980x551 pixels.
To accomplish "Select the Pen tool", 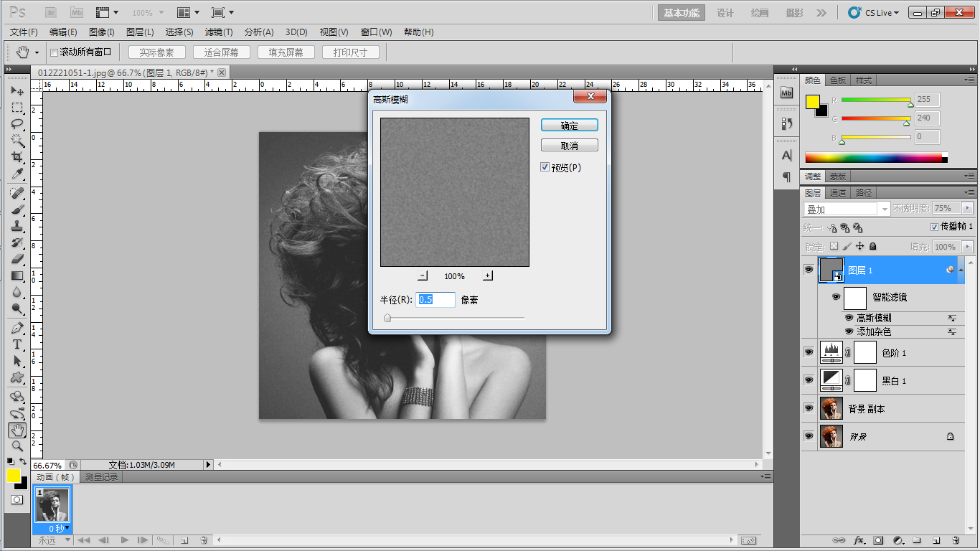I will (x=17, y=328).
